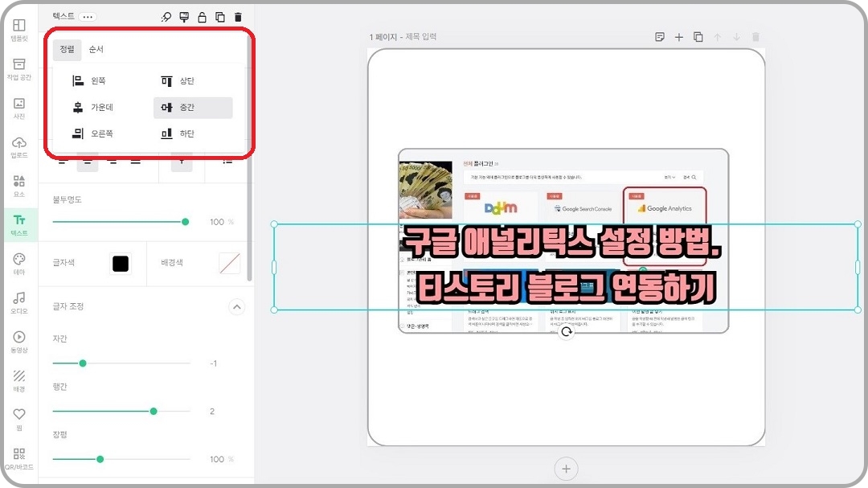The image size is (868, 488).
Task: Switch to the 순서 (Order) tab
Action: click(98, 49)
